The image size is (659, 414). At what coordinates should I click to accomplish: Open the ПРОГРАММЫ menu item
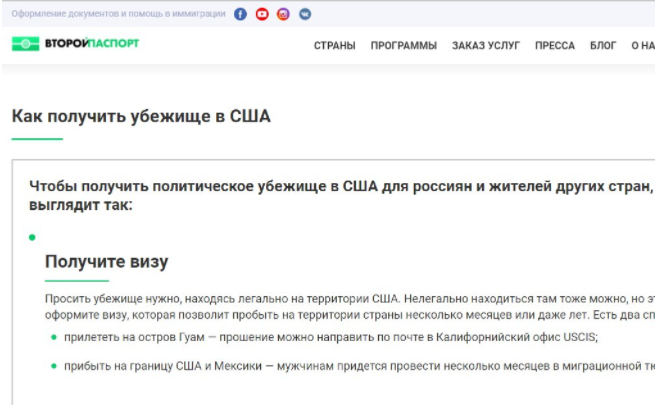coord(403,46)
